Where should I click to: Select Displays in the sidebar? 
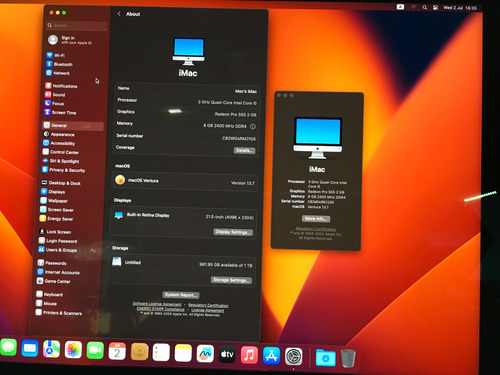(x=53, y=192)
